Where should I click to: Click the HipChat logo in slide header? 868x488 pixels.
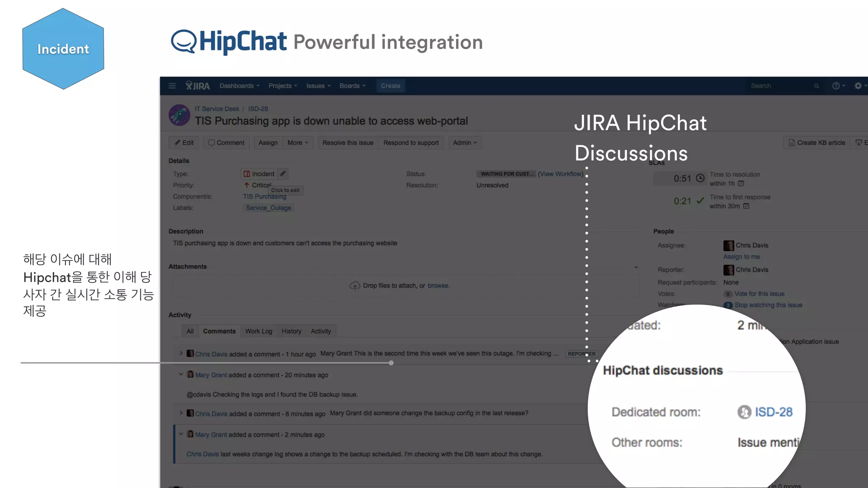229,42
